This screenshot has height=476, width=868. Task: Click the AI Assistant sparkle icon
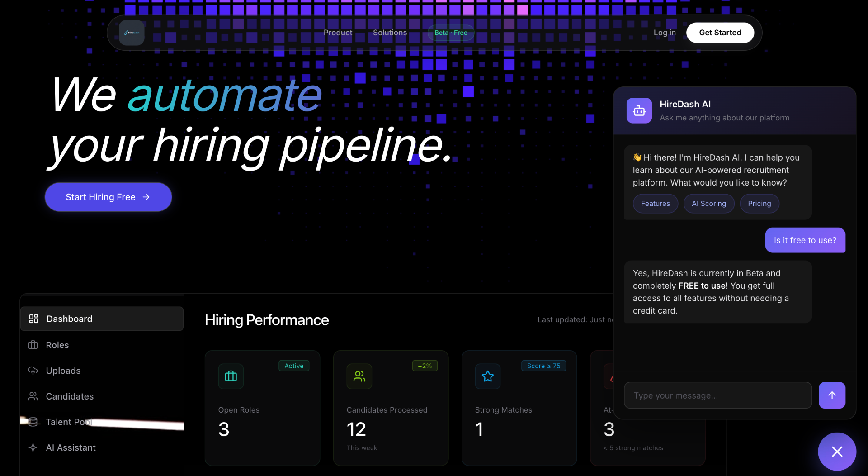coord(33,447)
